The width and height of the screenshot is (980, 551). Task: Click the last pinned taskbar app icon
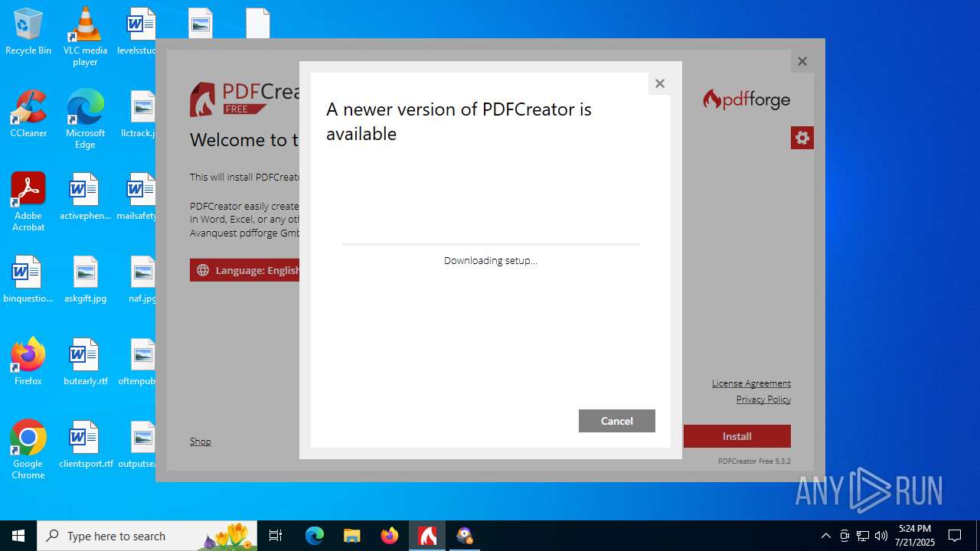pos(465,536)
